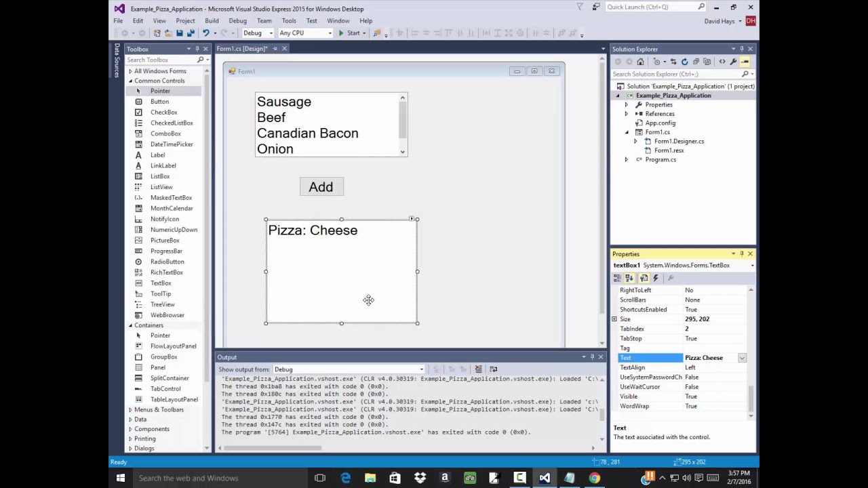Open the Text property value dropdown
Image resolution: width=868 pixels, height=488 pixels.
coord(742,358)
